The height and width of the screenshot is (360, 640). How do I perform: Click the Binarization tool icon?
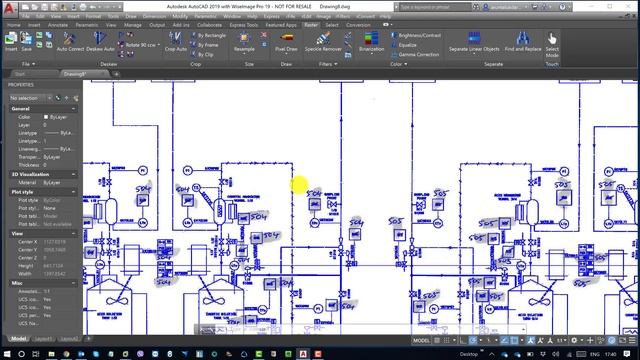click(371, 39)
